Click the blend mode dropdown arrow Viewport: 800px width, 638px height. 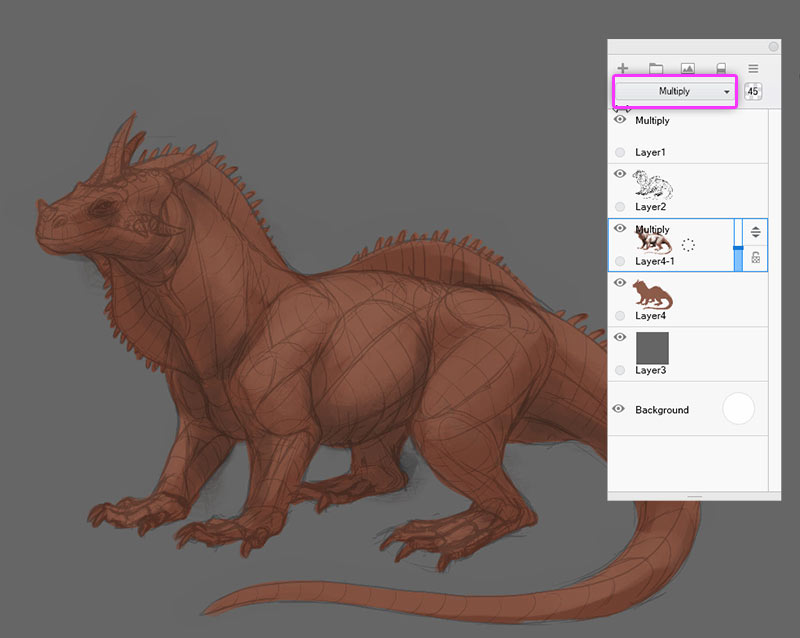coord(727,92)
